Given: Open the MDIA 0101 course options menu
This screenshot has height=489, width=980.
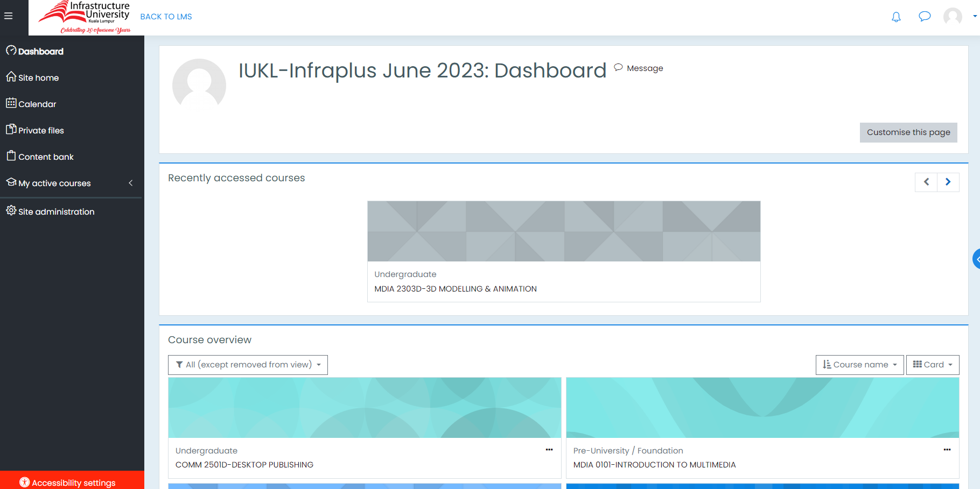Looking at the screenshot, I should click(947, 450).
